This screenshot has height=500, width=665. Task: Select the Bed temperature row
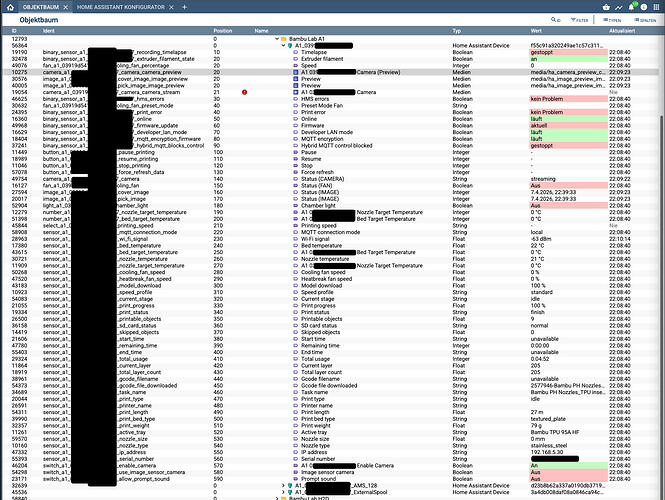tap(330, 246)
